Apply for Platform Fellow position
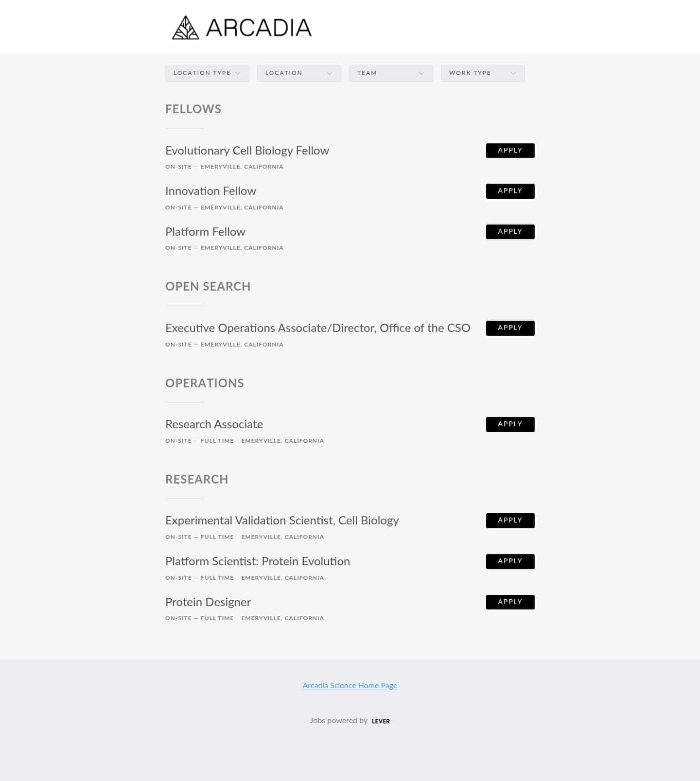This screenshot has width=700, height=781. 510,231
